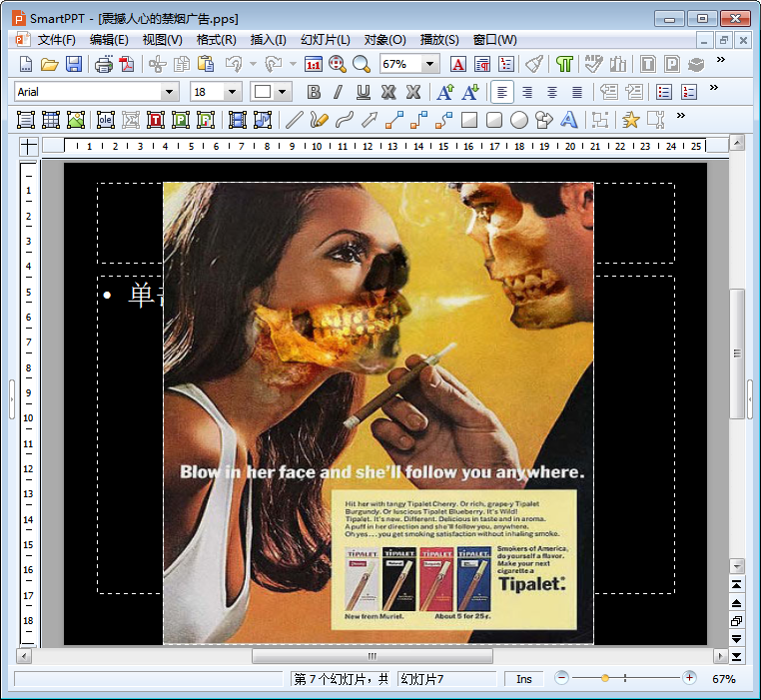The width and height of the screenshot is (761, 700).
Task: Paste from clipboard icon
Action: (206, 64)
